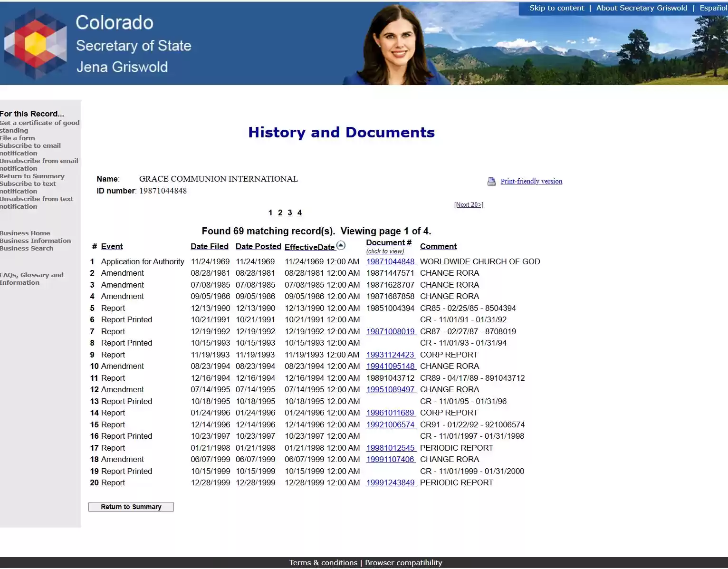Choose File a form in sidebar
The height and width of the screenshot is (569, 728).
[x=18, y=138]
